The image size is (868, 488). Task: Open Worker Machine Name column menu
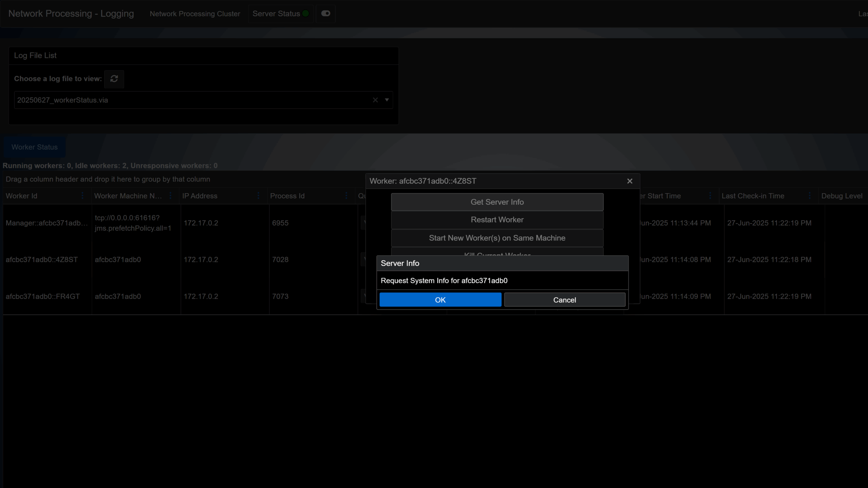coord(171,196)
